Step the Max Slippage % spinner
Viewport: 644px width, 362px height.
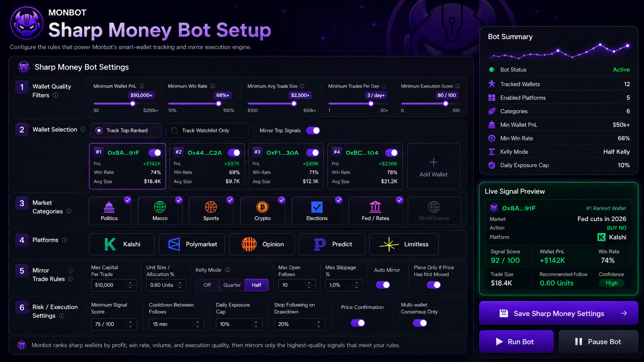point(357,285)
